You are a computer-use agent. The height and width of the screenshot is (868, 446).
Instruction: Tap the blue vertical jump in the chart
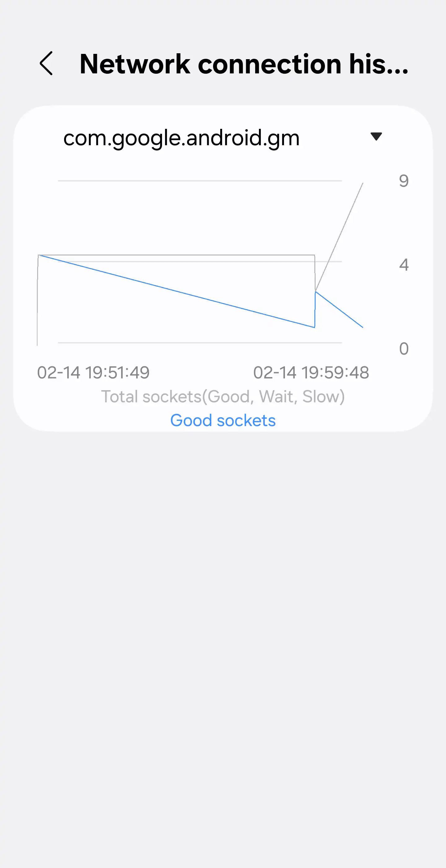[315, 310]
